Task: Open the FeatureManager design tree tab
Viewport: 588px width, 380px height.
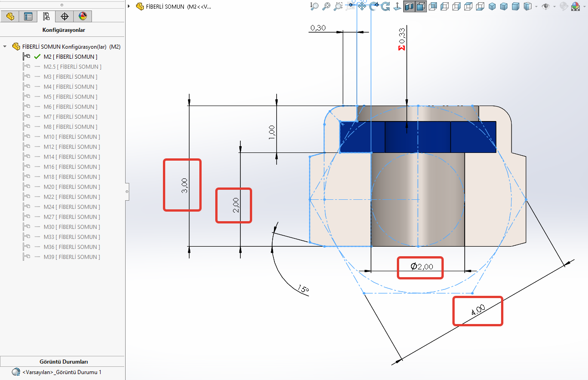Action: (x=10, y=17)
